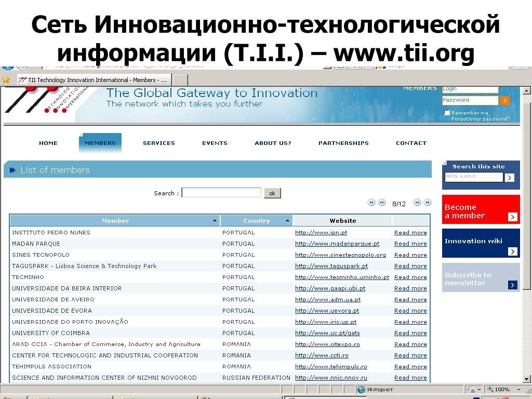Click Forgot your password link
Screen dimensions: 532x399
(481, 119)
